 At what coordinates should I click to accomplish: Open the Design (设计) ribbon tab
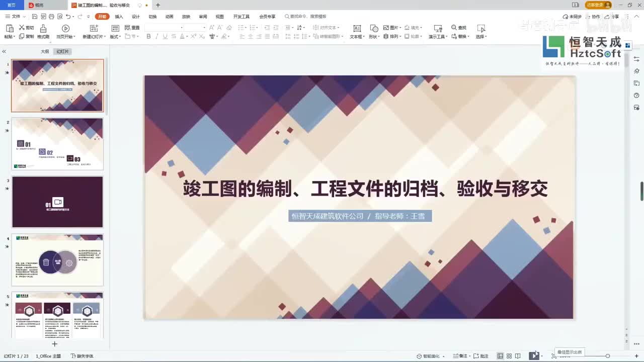coord(136,17)
